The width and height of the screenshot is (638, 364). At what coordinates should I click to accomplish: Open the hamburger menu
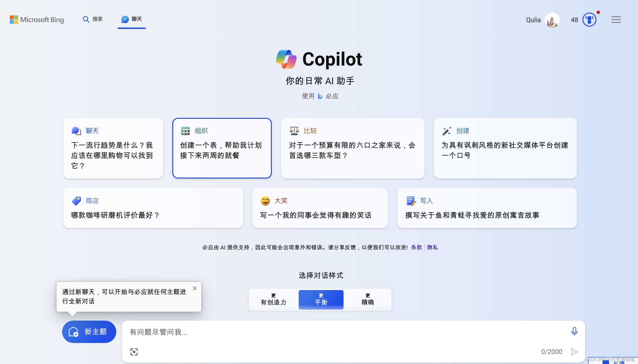[x=616, y=20]
